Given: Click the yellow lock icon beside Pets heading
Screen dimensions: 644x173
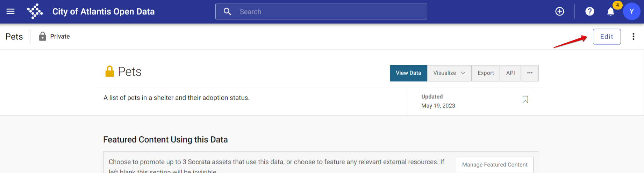Looking at the screenshot, I should pyautogui.click(x=110, y=71).
